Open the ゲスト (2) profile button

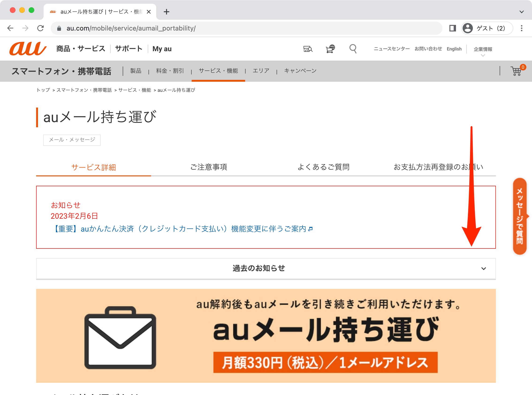coord(487,28)
